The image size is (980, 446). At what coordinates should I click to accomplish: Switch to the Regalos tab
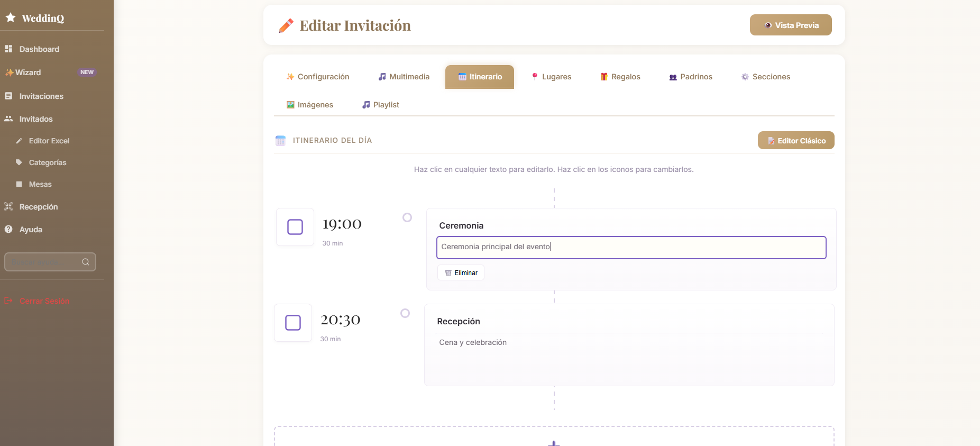tap(620, 77)
